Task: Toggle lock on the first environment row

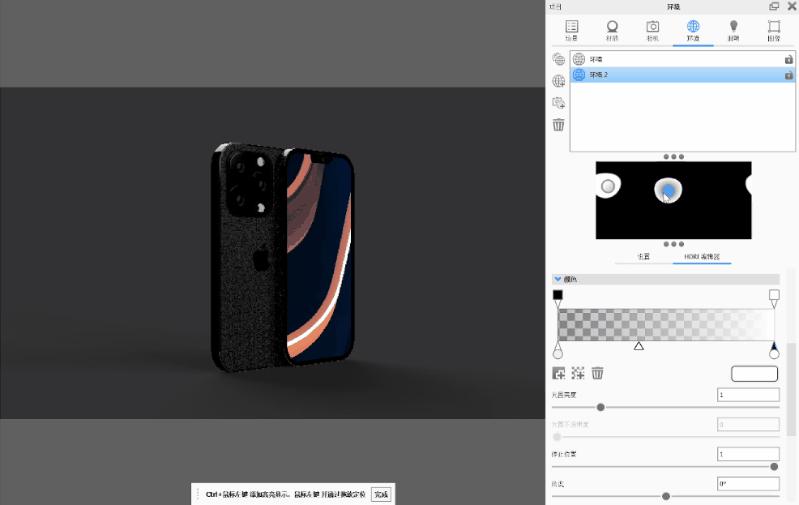Action: (789, 60)
